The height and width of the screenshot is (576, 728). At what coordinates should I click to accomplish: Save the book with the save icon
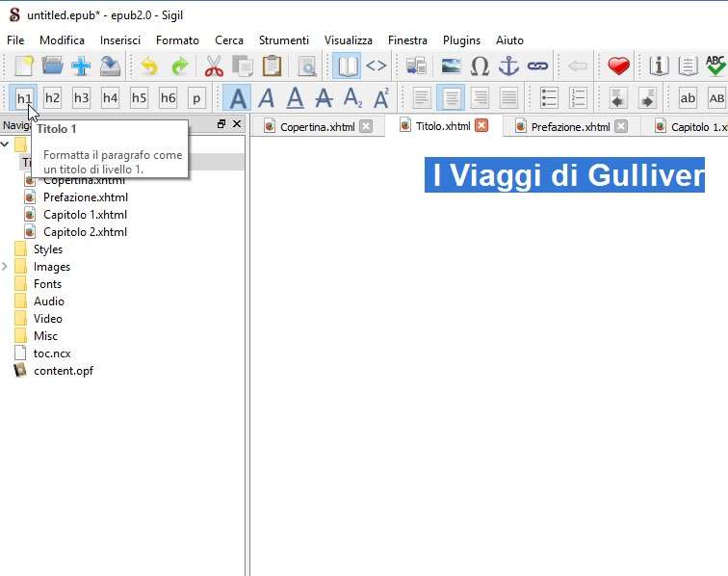[110, 65]
